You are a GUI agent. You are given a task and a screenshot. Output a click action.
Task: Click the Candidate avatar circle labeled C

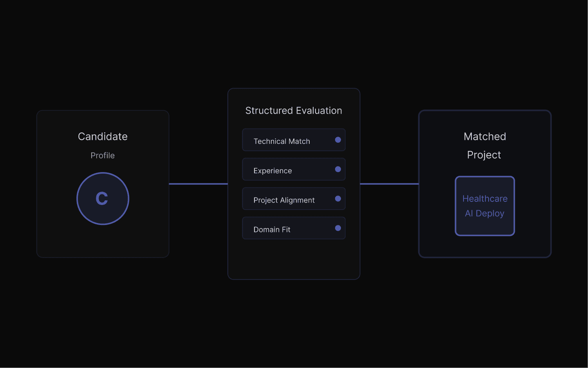(103, 199)
